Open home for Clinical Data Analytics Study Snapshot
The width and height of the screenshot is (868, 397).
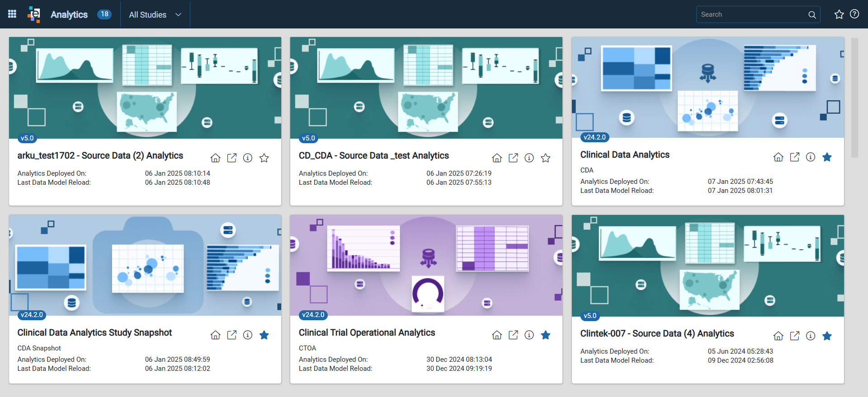click(216, 335)
